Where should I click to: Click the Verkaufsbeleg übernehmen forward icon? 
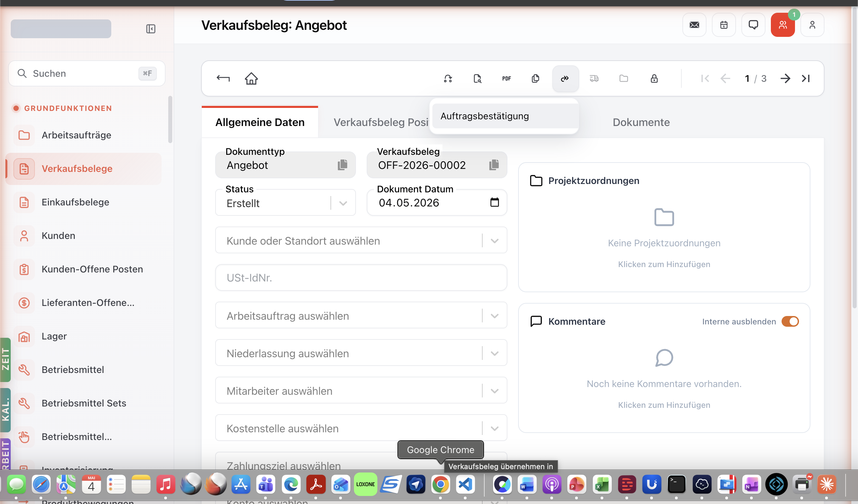tap(565, 79)
